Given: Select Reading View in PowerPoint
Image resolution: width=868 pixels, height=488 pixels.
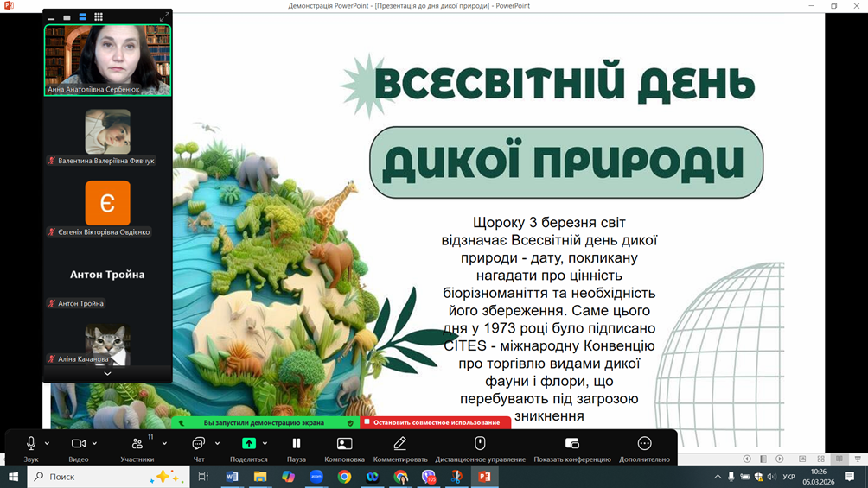Looking at the screenshot, I should click(x=839, y=459).
